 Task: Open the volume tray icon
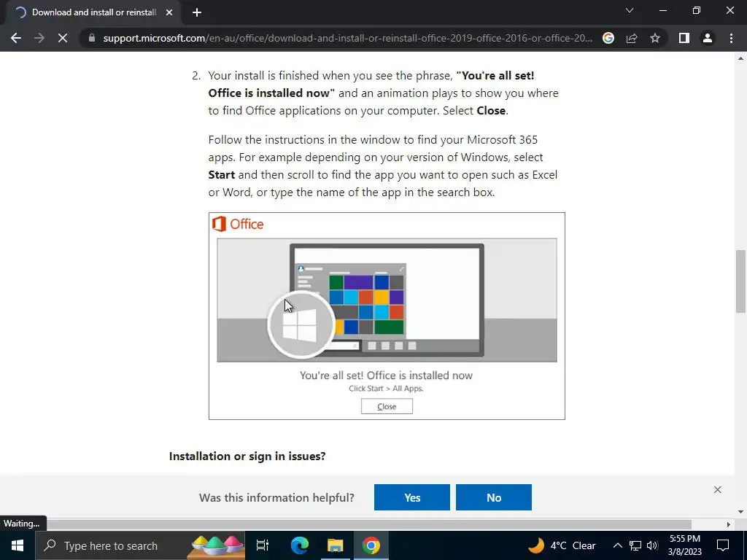pyautogui.click(x=653, y=545)
